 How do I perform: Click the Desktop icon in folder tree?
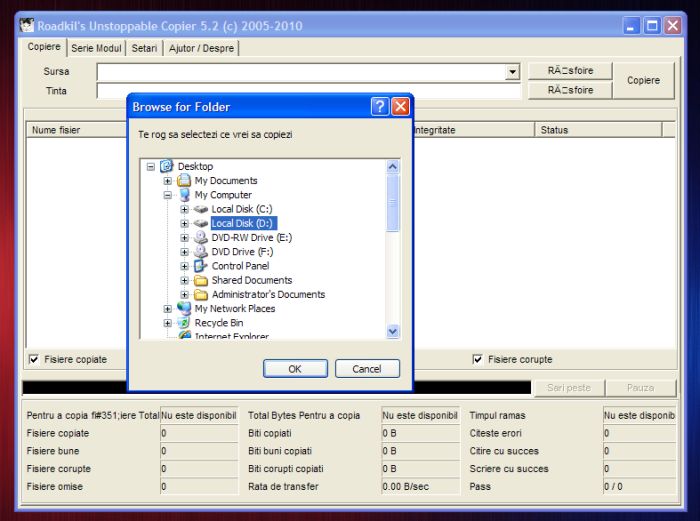coord(167,166)
